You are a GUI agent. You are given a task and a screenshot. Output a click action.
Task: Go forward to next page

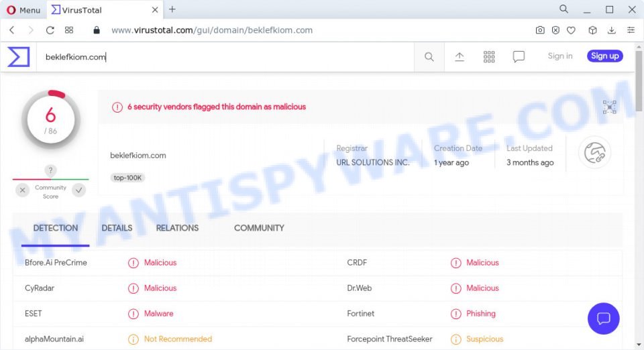coord(31,30)
